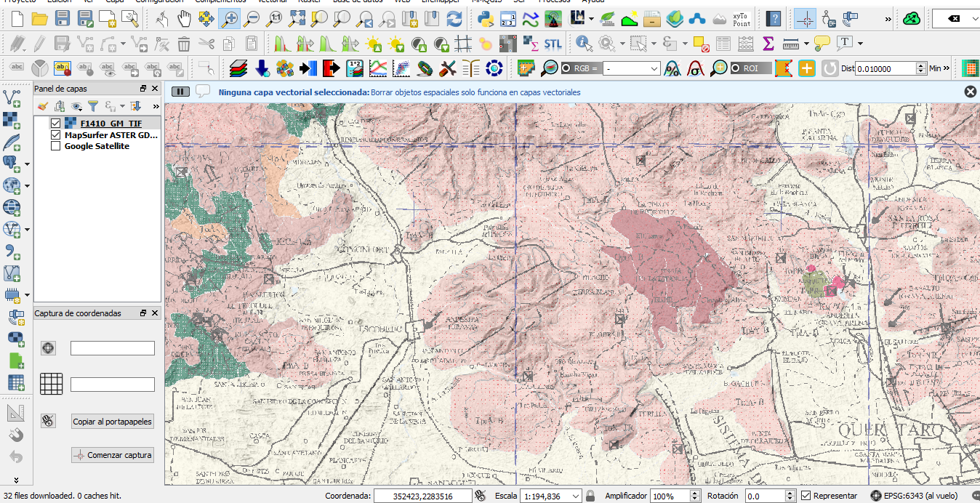Toggle the ROI radio button
This screenshot has height=503, width=980.
pos(736,68)
